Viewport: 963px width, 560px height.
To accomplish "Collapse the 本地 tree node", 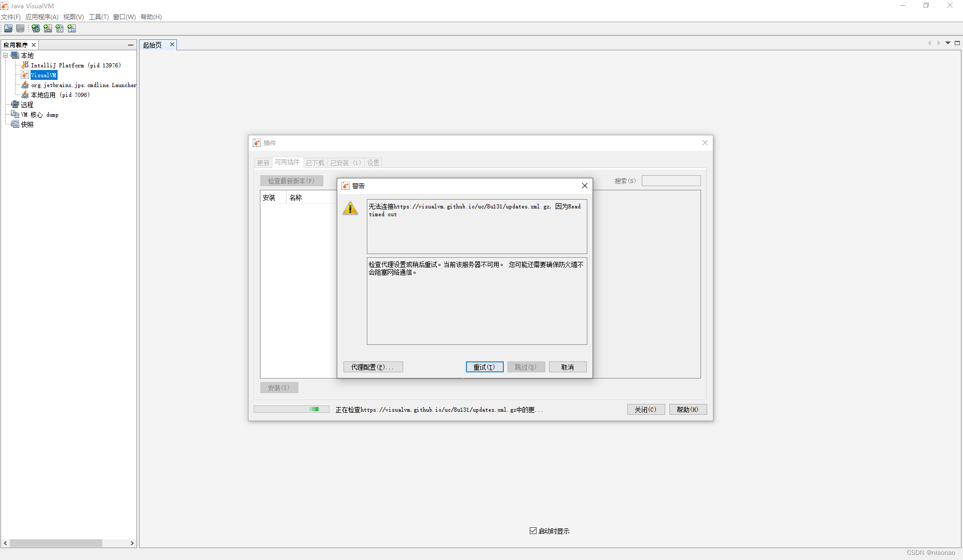I will (6, 55).
